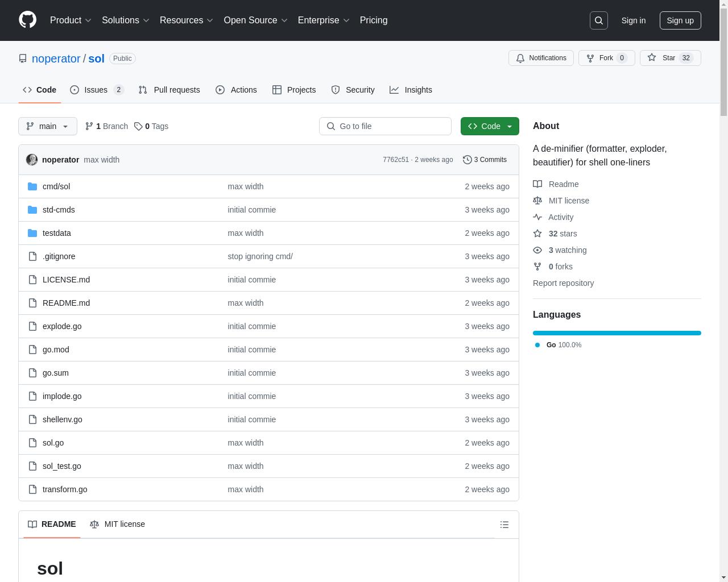The width and height of the screenshot is (728, 582).
Task: Click the README.md file icon
Action: [32, 303]
